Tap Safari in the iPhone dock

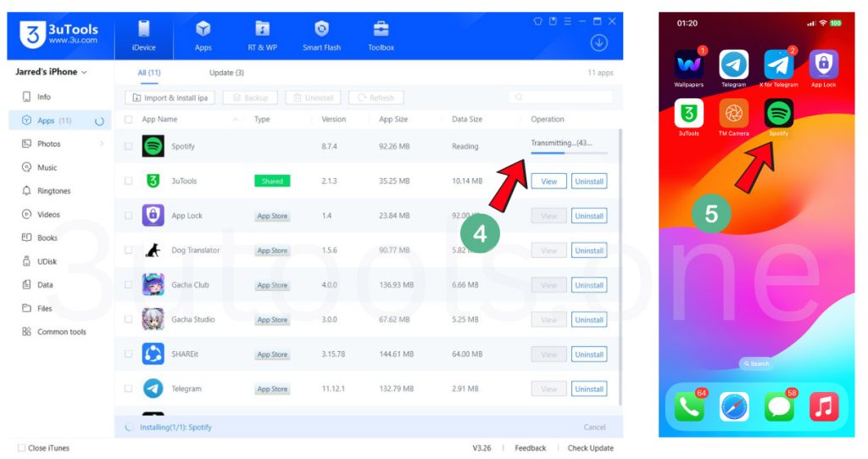click(734, 407)
